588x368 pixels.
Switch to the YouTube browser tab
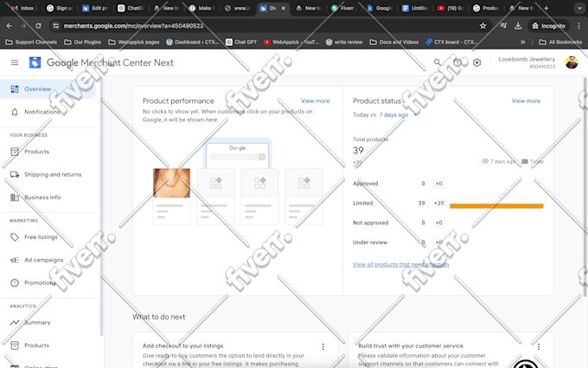coord(451,8)
